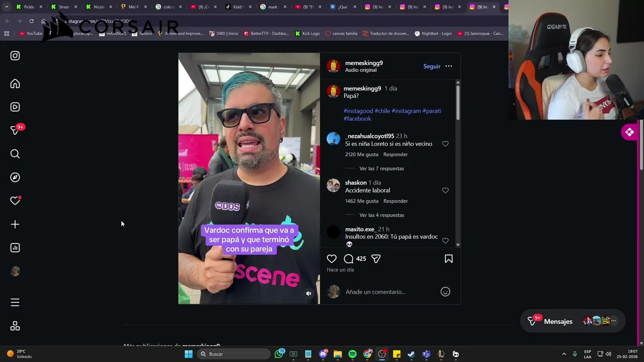Screen dimensions: 644x362
Task: Open the sidebar Search icon
Action: pyautogui.click(x=15, y=154)
